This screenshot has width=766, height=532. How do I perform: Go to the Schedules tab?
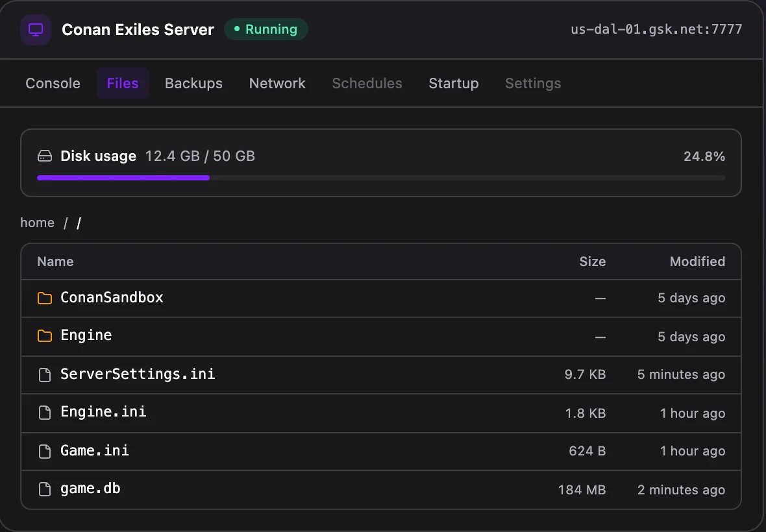tap(367, 84)
